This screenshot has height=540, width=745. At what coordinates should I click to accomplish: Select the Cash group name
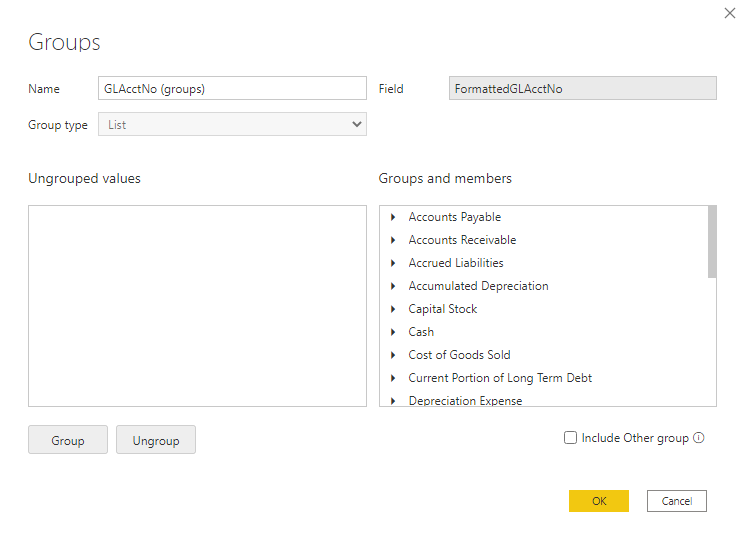[421, 332]
